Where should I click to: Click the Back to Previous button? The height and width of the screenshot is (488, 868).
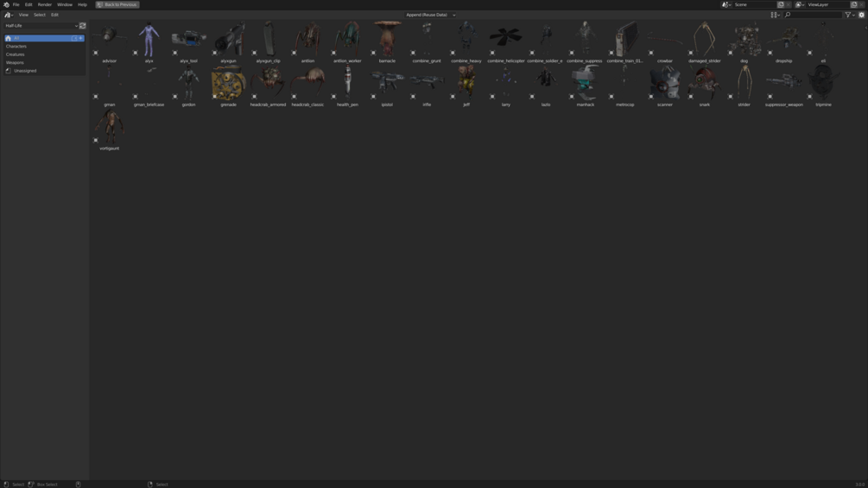coord(117,4)
